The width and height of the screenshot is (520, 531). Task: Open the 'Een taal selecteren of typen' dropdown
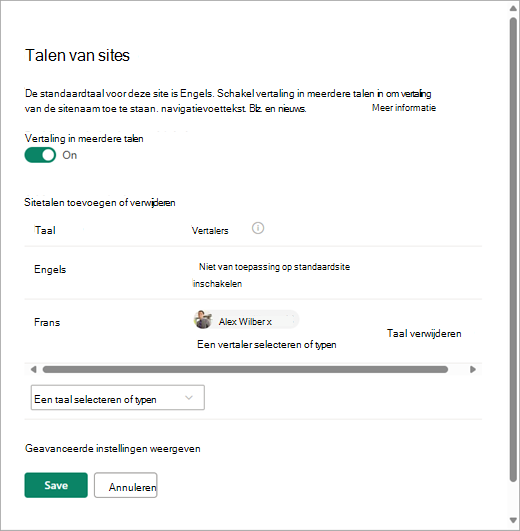click(x=117, y=398)
